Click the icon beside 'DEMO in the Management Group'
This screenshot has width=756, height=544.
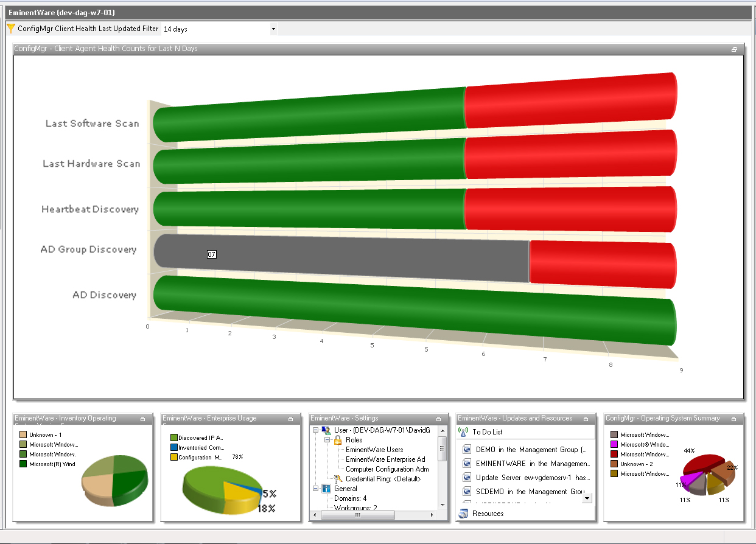click(467, 450)
